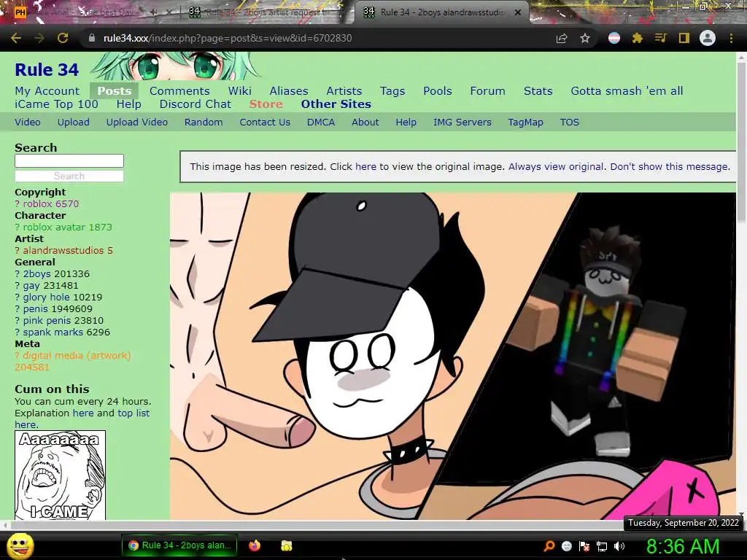
Task: Open the Stats page
Action: tap(538, 91)
